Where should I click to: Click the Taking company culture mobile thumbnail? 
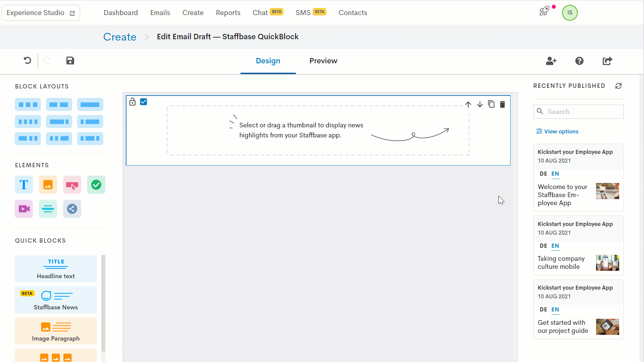tap(608, 262)
